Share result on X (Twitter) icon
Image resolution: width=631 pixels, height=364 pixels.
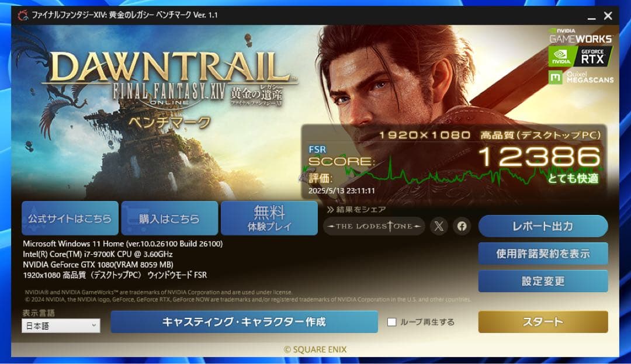click(x=439, y=226)
